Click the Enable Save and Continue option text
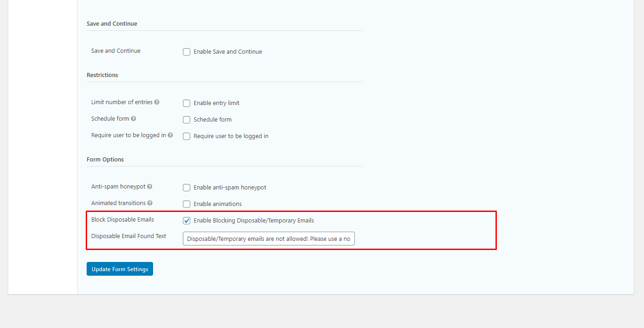 228,52
